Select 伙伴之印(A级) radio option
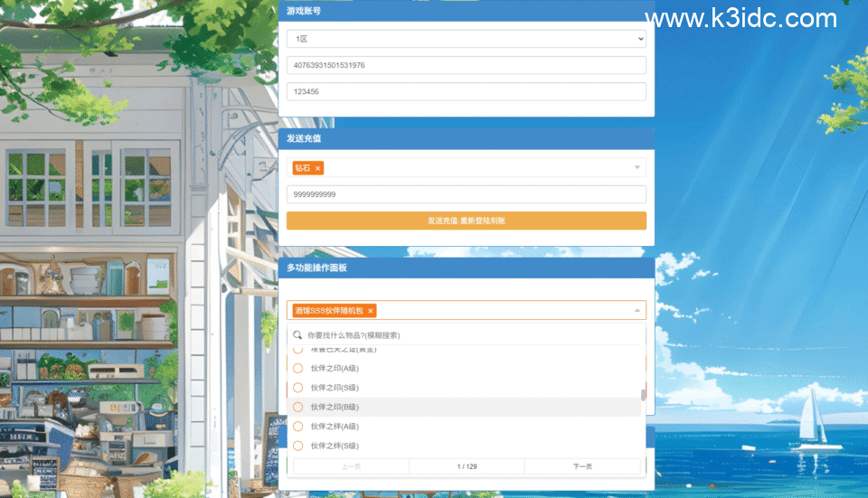868x498 pixels. pos(297,369)
